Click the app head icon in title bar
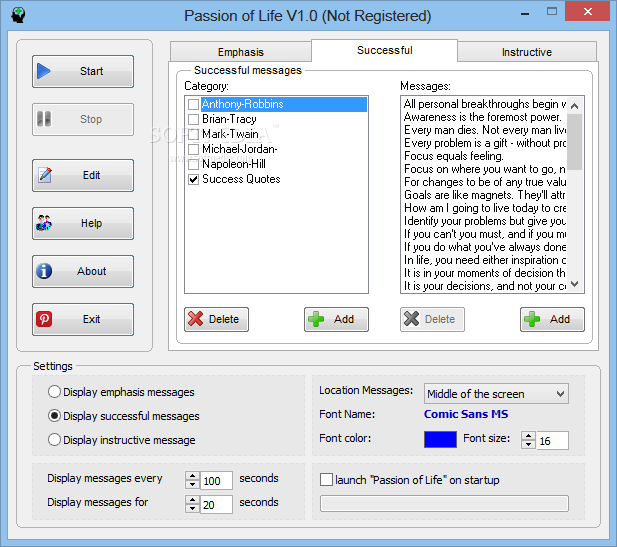The height and width of the screenshot is (547, 617). (x=18, y=15)
